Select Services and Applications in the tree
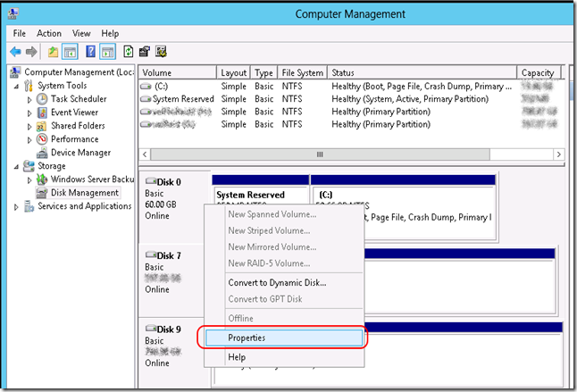 click(x=85, y=206)
